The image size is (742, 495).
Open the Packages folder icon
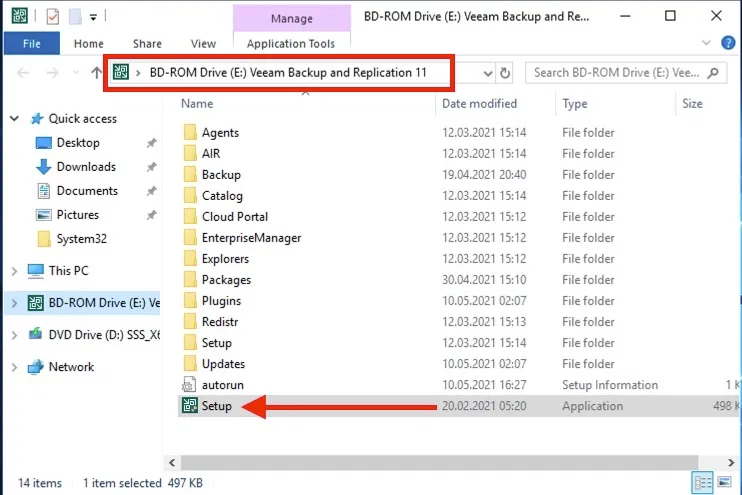[x=190, y=280]
